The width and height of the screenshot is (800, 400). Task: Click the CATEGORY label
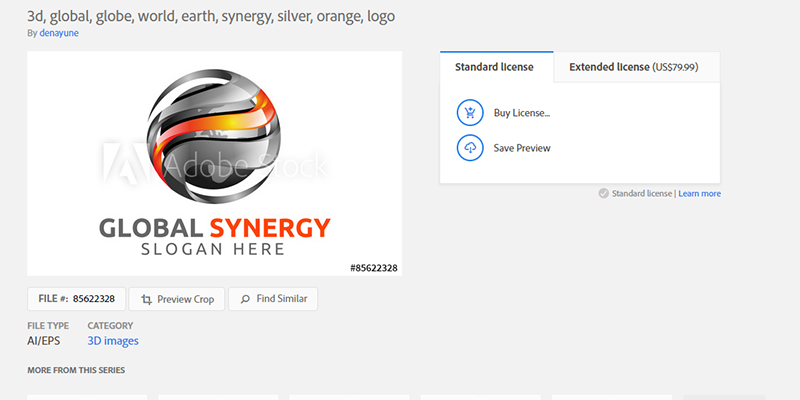[110, 326]
